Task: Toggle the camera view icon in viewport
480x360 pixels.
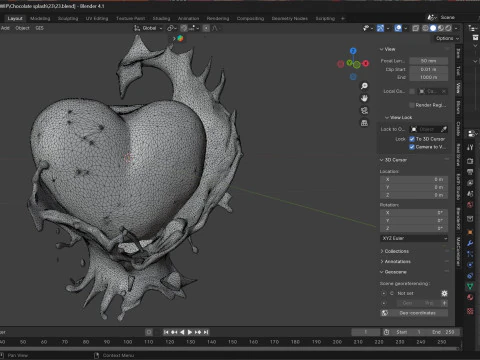Action: pos(364,110)
